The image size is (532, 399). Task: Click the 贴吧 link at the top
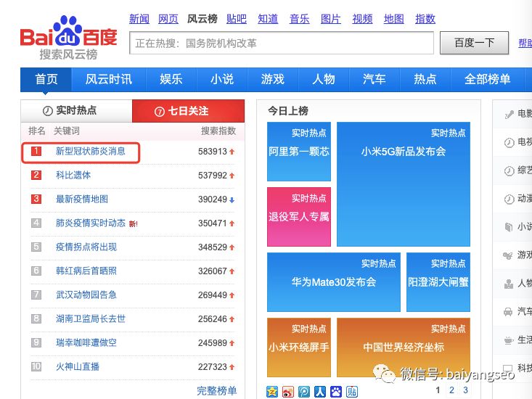tap(237, 19)
